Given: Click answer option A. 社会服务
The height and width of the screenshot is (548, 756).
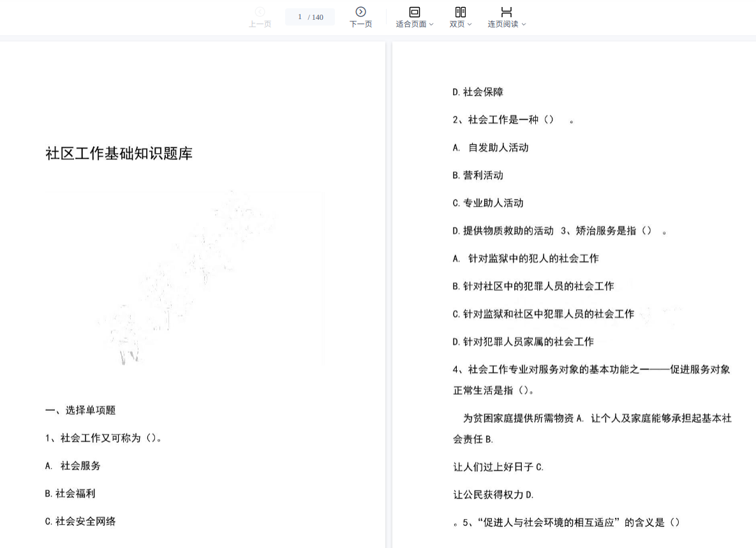Looking at the screenshot, I should coord(73,466).
